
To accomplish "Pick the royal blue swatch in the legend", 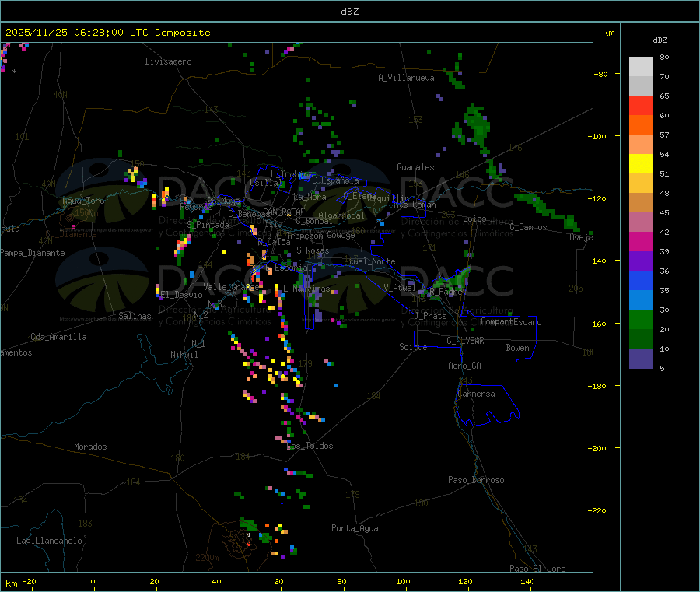I will 641,280.
